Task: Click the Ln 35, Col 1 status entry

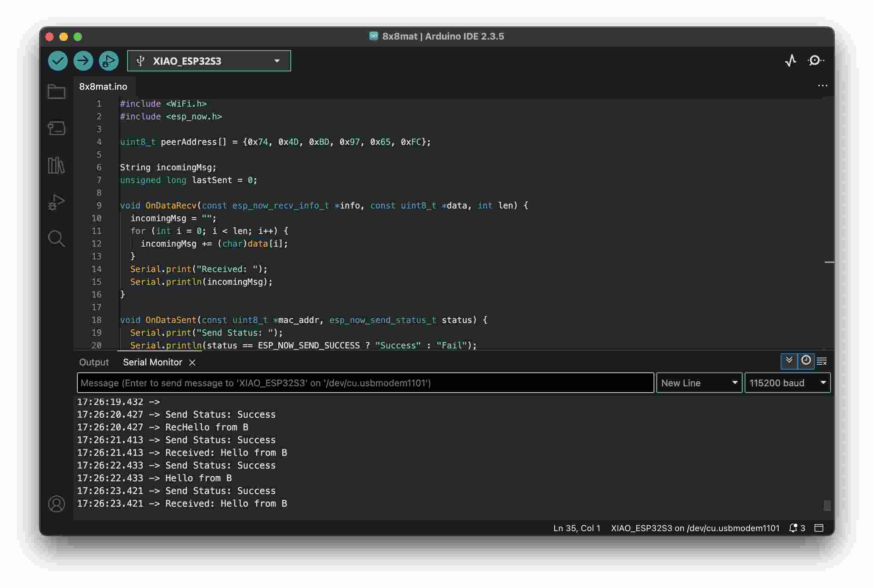Action: pyautogui.click(x=577, y=528)
